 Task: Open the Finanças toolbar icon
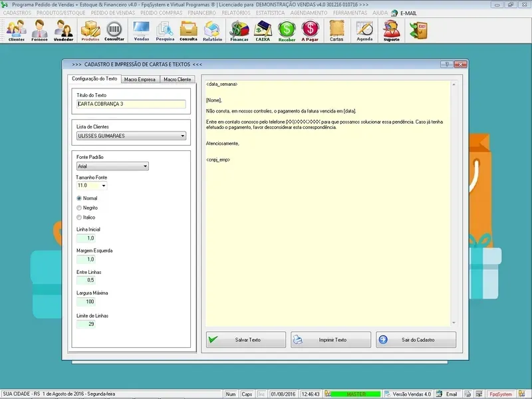tap(239, 30)
